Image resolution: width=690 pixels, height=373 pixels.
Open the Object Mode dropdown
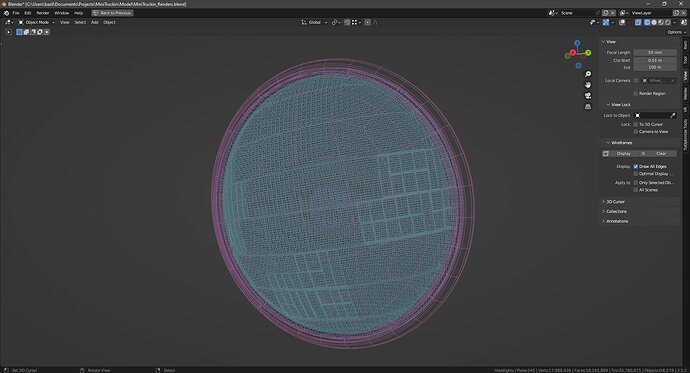coord(37,22)
